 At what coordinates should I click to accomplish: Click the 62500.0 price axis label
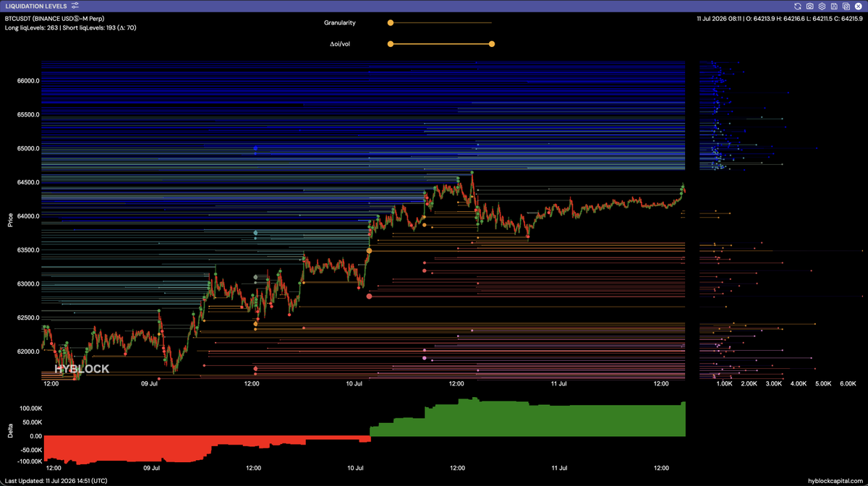(x=27, y=317)
